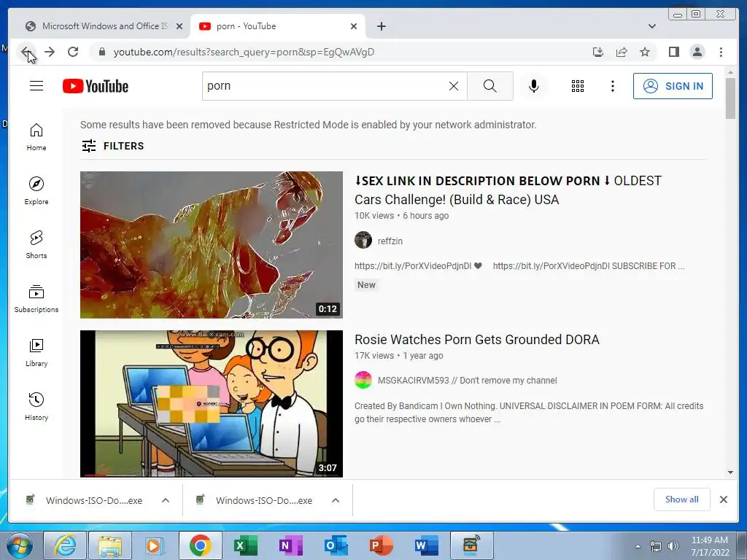This screenshot has height=560, width=747.
Task: Open Explore in the sidebar
Action: pyautogui.click(x=36, y=191)
